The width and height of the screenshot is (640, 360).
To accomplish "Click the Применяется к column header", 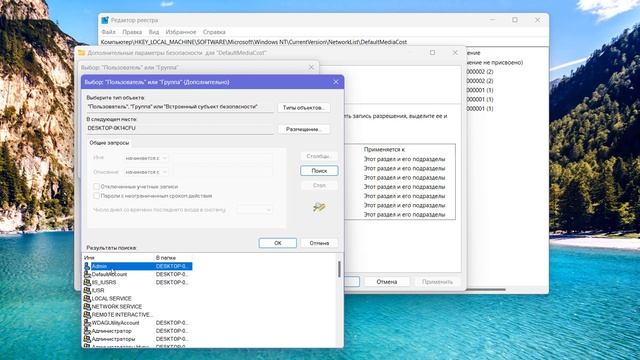I will pyautogui.click(x=384, y=149).
